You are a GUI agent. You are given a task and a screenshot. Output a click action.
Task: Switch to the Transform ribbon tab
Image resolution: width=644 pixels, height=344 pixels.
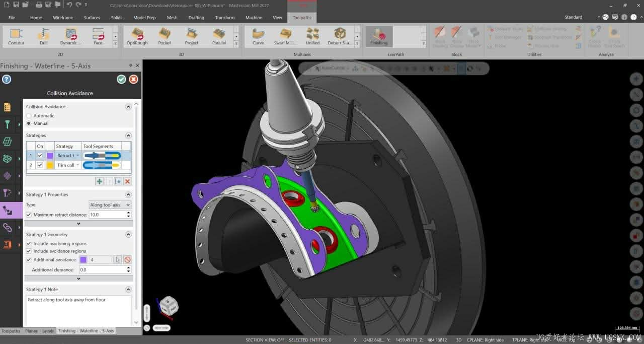(x=225, y=18)
